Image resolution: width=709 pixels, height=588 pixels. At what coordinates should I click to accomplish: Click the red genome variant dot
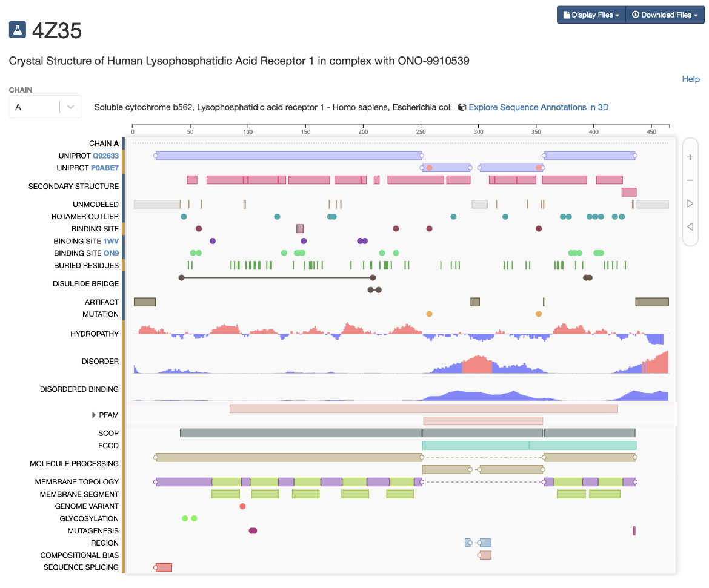(242, 506)
